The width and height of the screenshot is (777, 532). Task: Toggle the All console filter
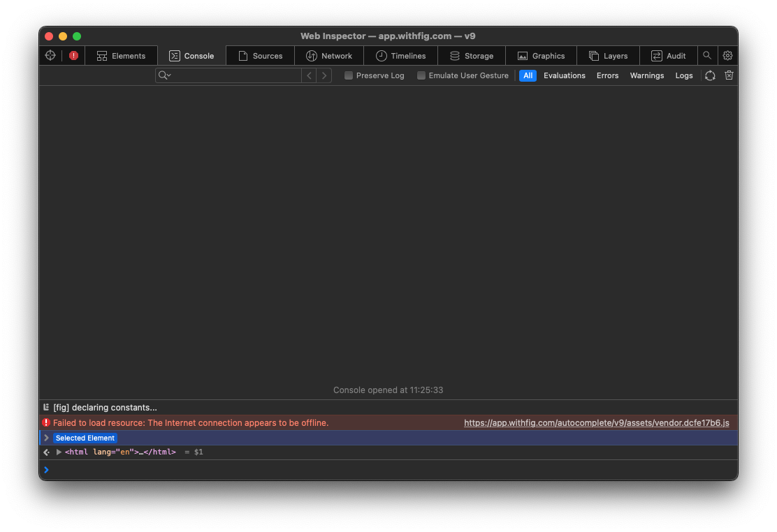pyautogui.click(x=528, y=75)
